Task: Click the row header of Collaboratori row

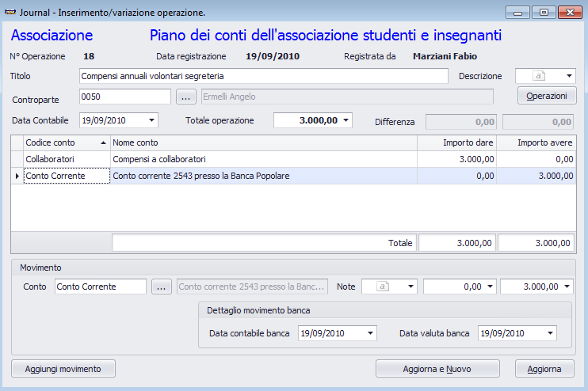Action: pos(17,159)
